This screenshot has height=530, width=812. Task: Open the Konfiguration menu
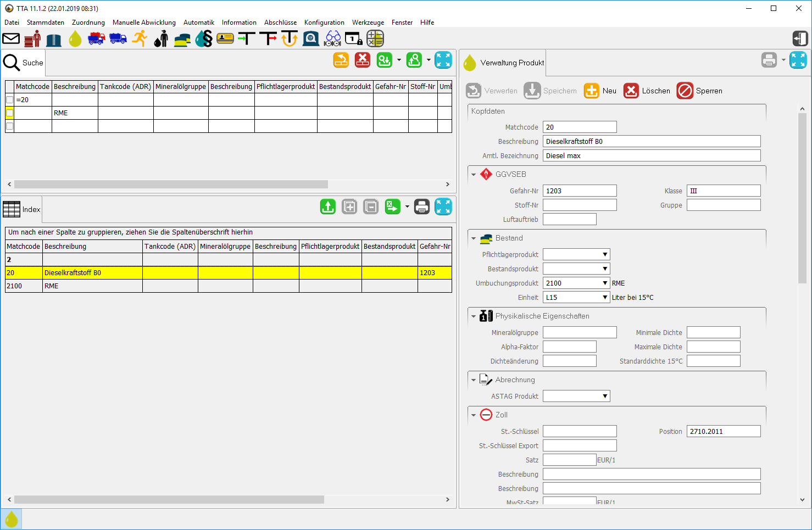coord(324,23)
